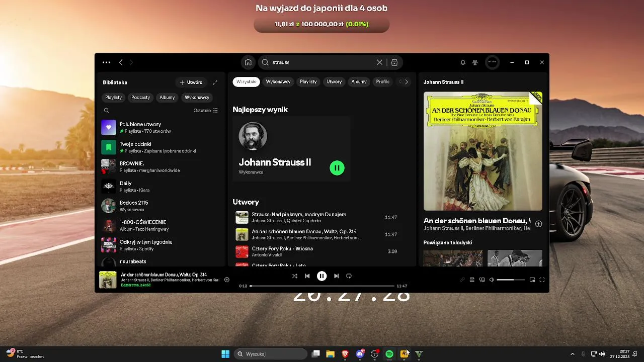Image resolution: width=644 pixels, height=362 pixels.
Task: Open Bedoes 2115 artist in library
Action: [161, 206]
